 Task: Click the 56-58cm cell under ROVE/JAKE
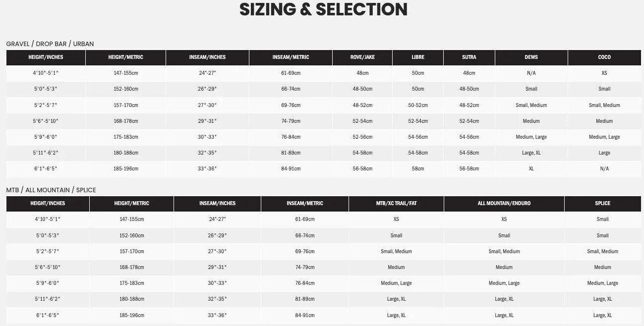pyautogui.click(x=362, y=169)
